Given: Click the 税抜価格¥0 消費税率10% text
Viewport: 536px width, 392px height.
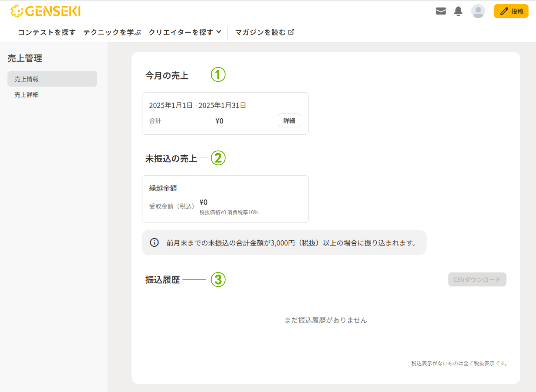Looking at the screenshot, I should 229,212.
